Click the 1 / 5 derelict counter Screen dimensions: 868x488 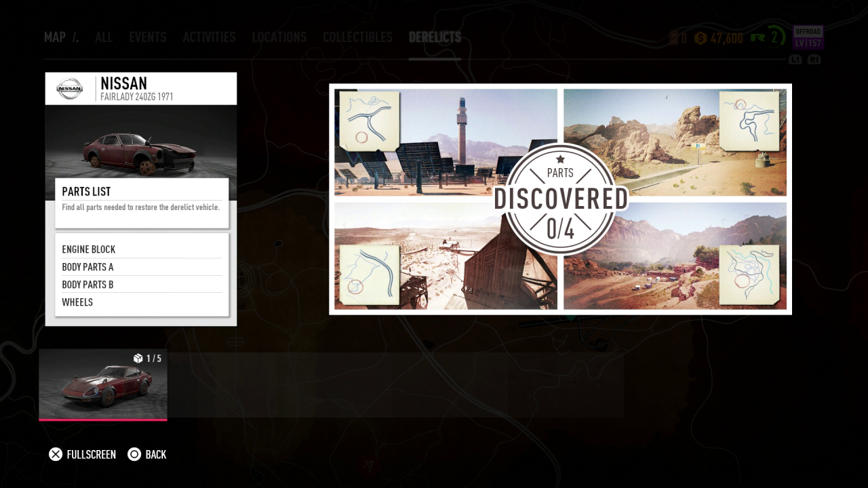pyautogui.click(x=154, y=359)
